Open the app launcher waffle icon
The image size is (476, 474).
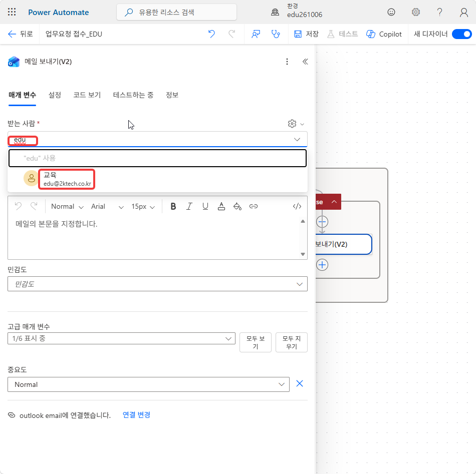coord(12,12)
